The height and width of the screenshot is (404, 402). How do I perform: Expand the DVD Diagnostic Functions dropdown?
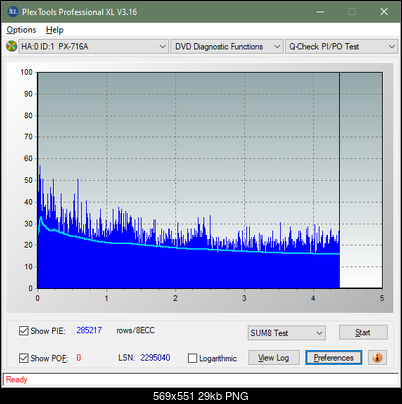click(x=227, y=47)
